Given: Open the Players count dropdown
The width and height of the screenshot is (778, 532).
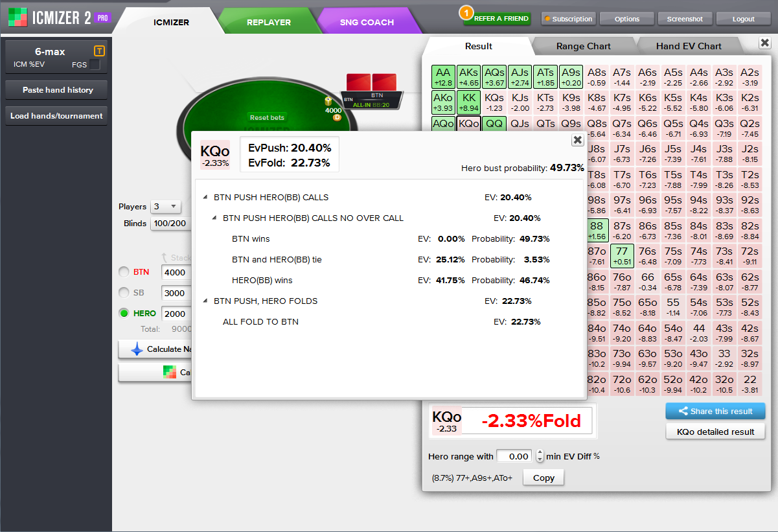Looking at the screenshot, I should pos(166,207).
